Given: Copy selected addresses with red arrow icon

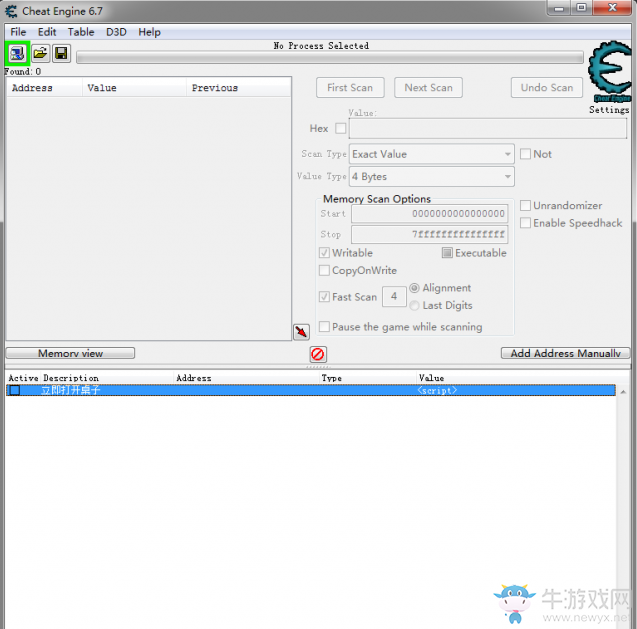Looking at the screenshot, I should pos(301,332).
